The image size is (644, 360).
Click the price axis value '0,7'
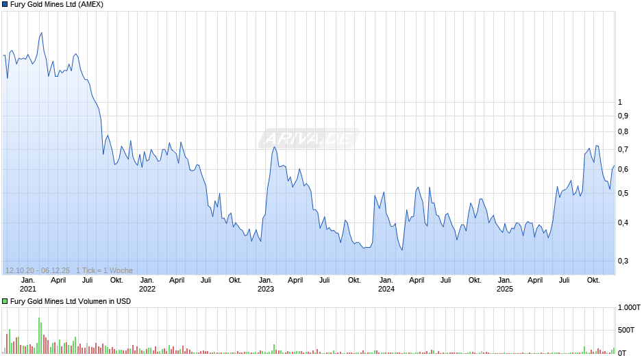coord(623,149)
